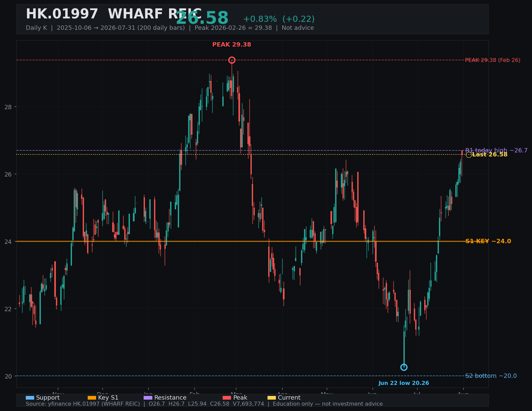Click the orange Key S1 legend swatch

click(x=92, y=398)
